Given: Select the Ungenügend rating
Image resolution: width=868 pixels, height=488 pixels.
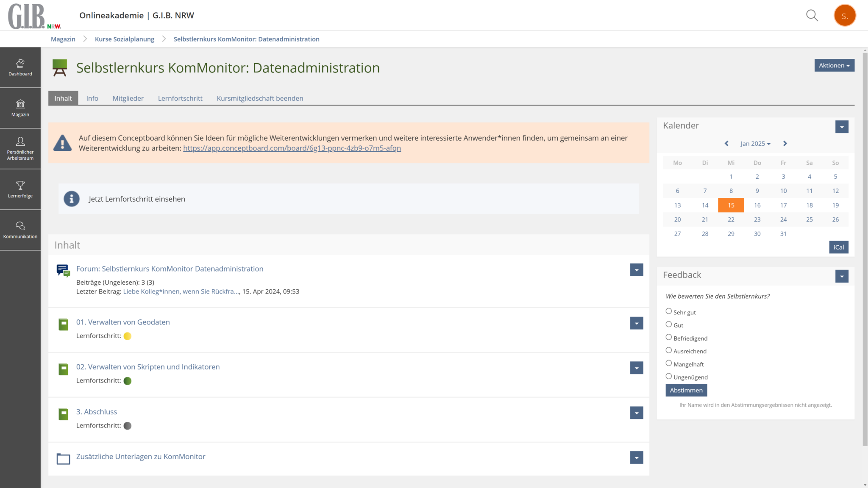Looking at the screenshot, I should [669, 376].
